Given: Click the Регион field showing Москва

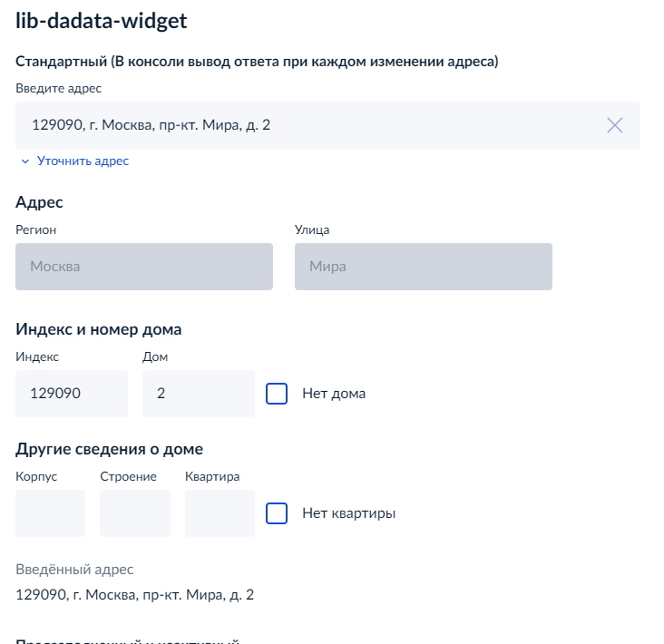Looking at the screenshot, I should (x=144, y=267).
